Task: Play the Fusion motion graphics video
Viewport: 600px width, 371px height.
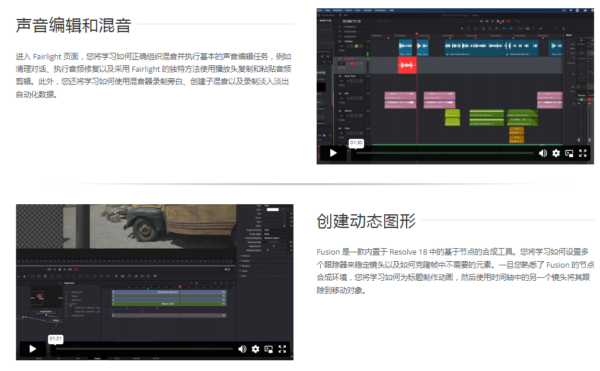Action: tap(33, 349)
